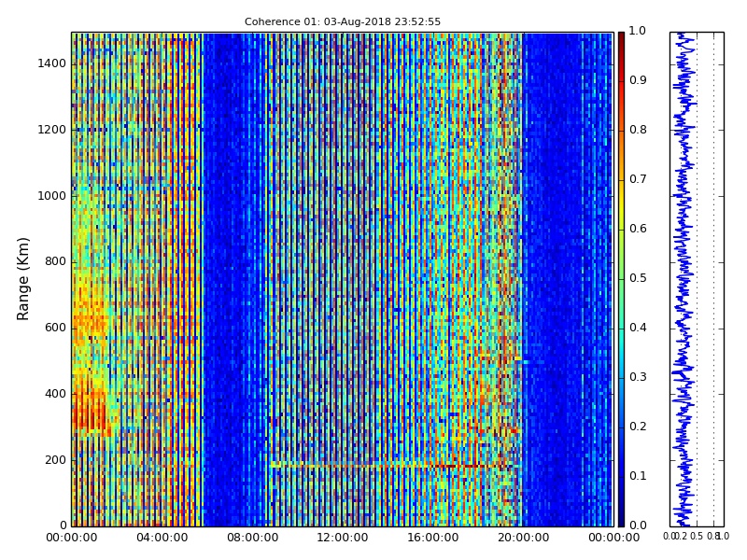
Task: Click the y-axis tick label 400
Action: pyautogui.click(x=55, y=394)
